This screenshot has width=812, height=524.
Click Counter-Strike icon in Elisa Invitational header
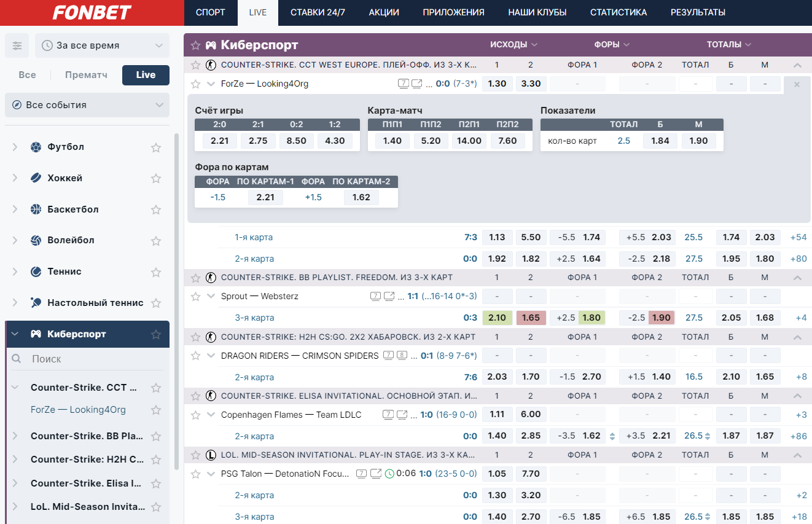click(211, 396)
